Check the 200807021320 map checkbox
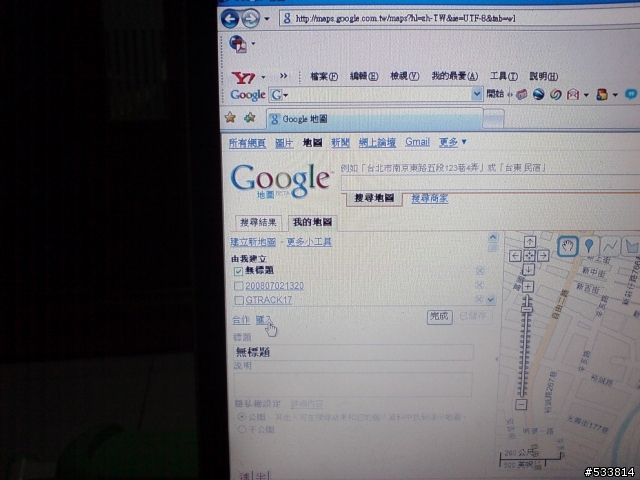Viewport: 640px width, 480px height. [x=238, y=286]
